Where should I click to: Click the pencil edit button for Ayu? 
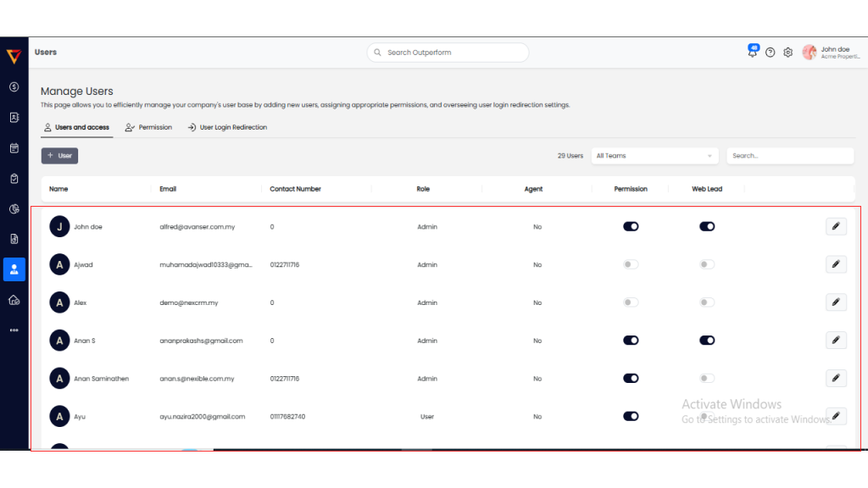tap(835, 416)
